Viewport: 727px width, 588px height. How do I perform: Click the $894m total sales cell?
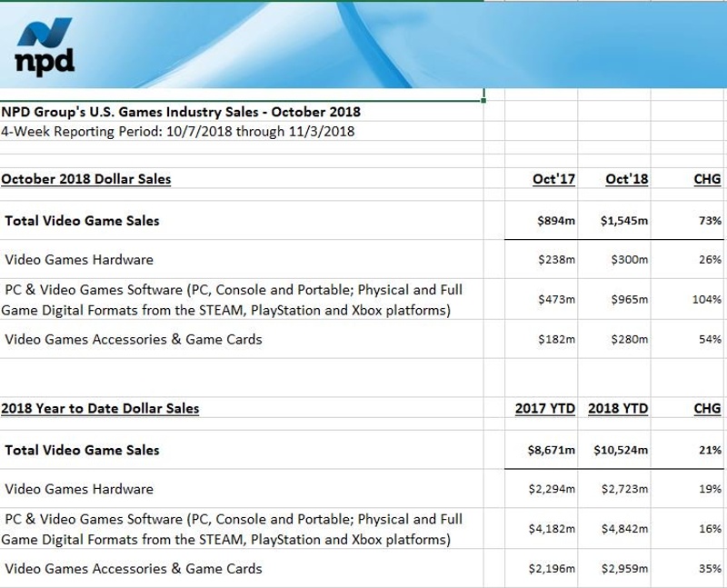556,221
